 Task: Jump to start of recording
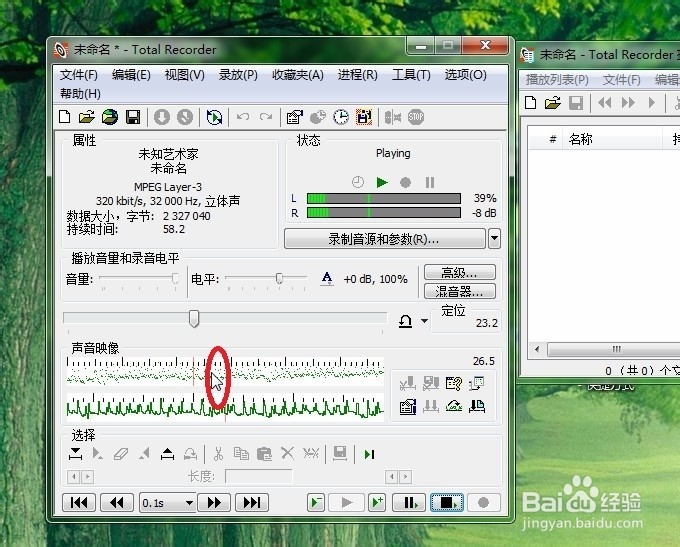[79, 503]
